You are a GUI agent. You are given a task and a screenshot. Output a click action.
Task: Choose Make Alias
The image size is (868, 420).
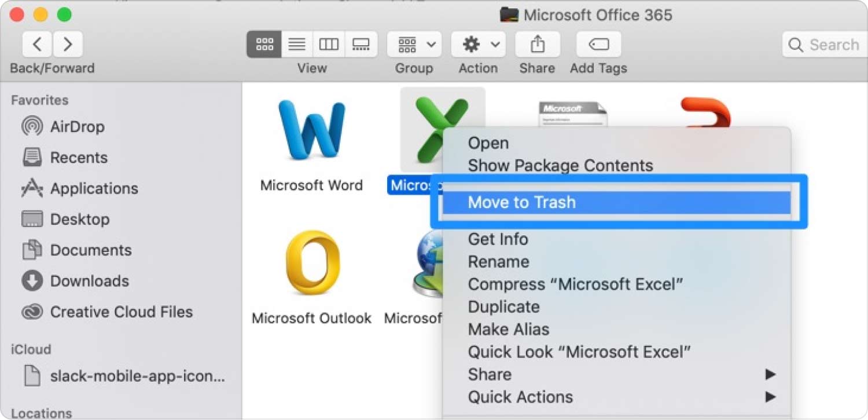point(509,329)
